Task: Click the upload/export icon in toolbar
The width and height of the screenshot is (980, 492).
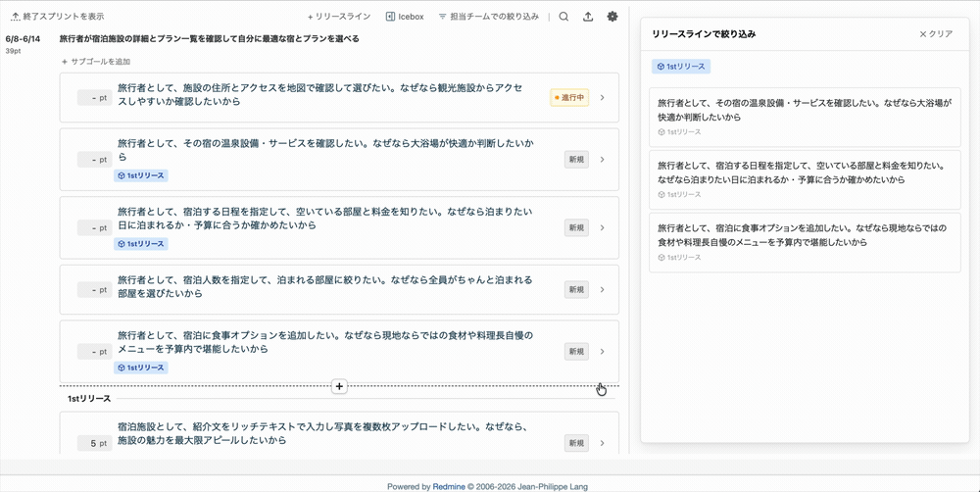Action: pos(588,17)
